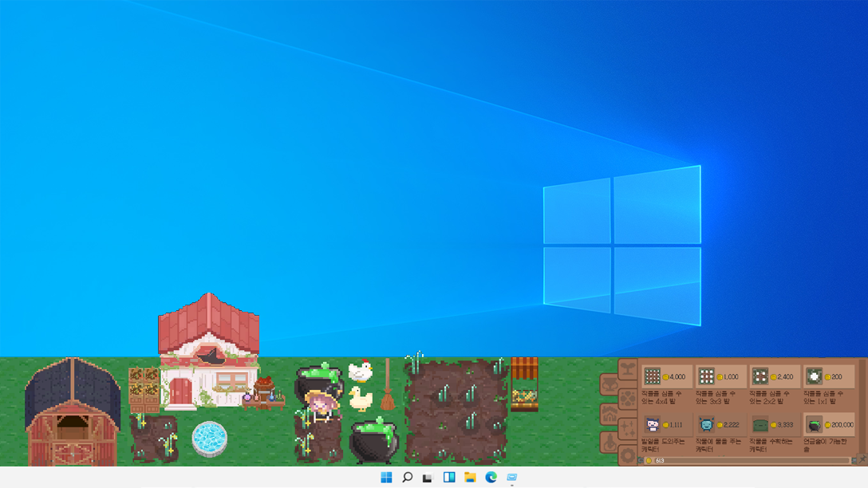Click the white chicken
This screenshot has width=868, height=488.
click(x=361, y=372)
